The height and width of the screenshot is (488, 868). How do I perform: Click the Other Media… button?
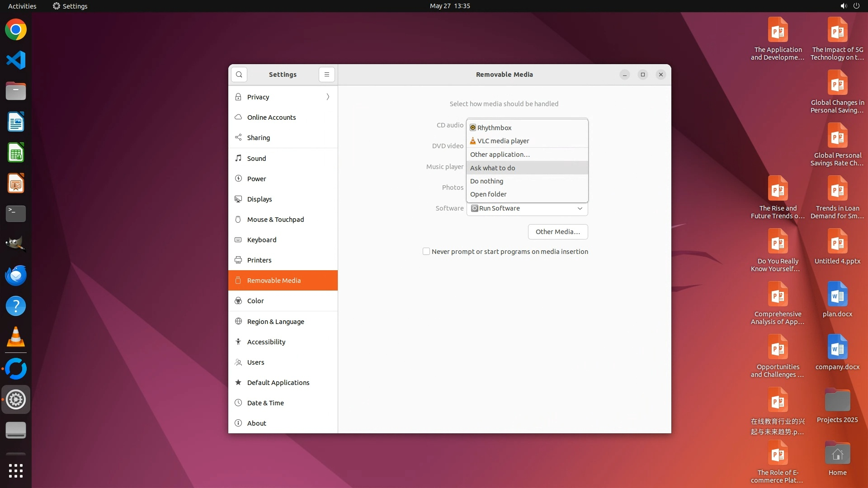pos(557,232)
